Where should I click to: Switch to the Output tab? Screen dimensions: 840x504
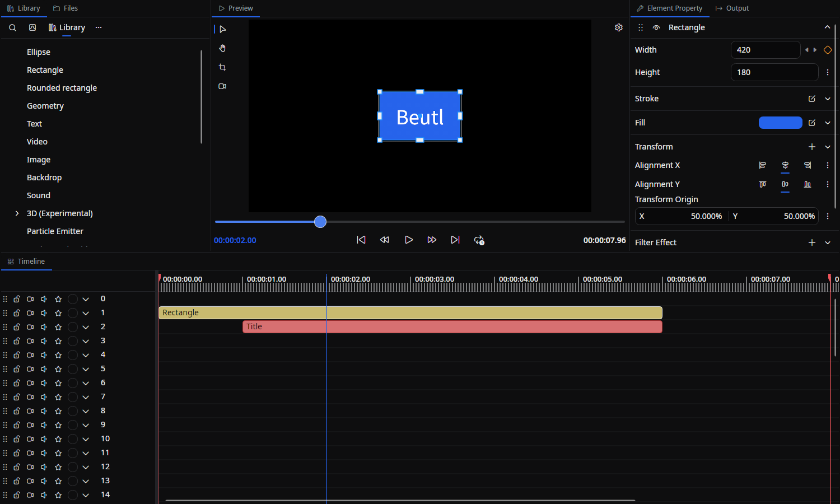pyautogui.click(x=732, y=8)
